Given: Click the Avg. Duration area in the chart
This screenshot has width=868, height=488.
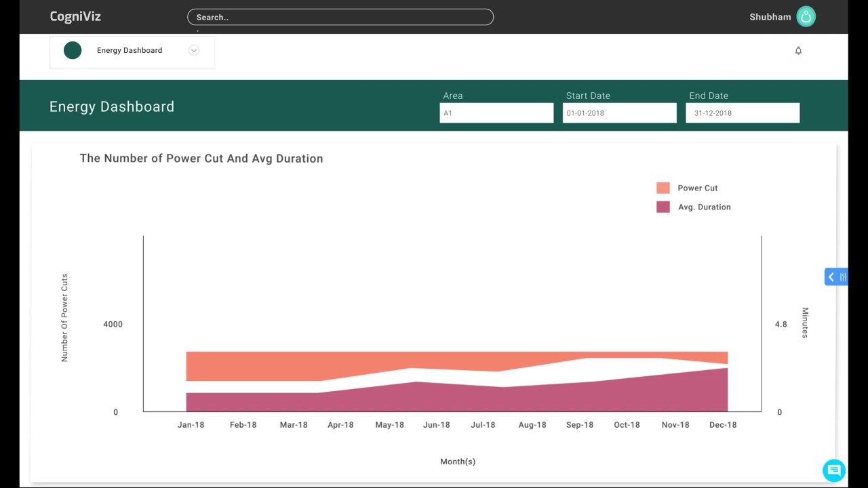Looking at the screenshot, I should [x=457, y=400].
